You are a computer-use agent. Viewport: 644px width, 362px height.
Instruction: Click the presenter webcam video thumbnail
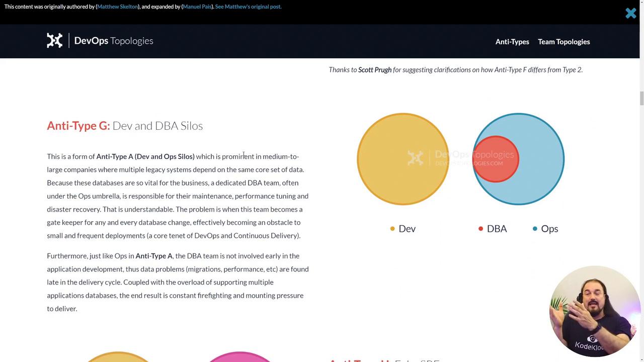pos(594,311)
